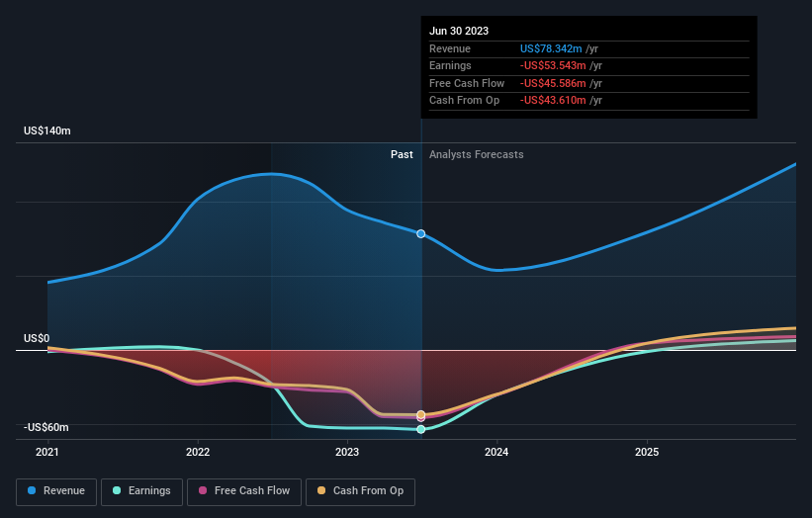Click the Earnings row label in tooltip

click(451, 65)
